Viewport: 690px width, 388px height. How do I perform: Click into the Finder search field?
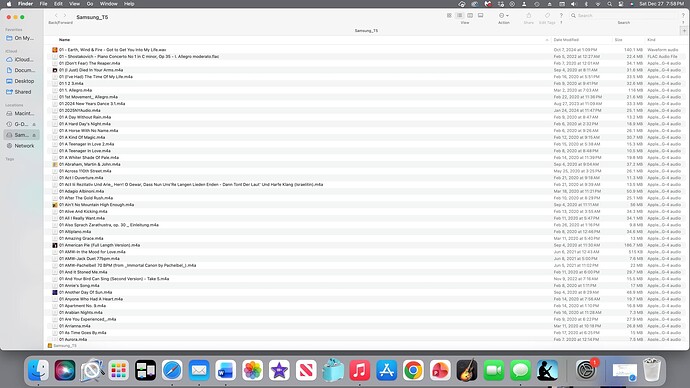pos(624,15)
